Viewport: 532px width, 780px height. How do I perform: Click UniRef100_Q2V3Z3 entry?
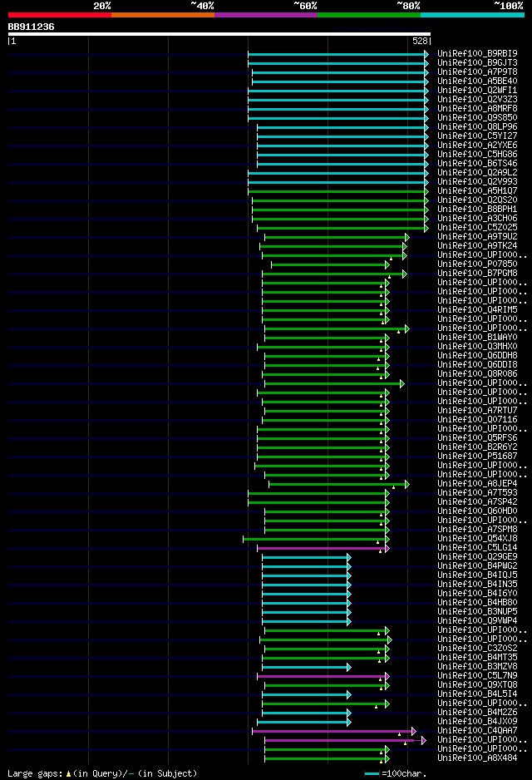point(477,99)
